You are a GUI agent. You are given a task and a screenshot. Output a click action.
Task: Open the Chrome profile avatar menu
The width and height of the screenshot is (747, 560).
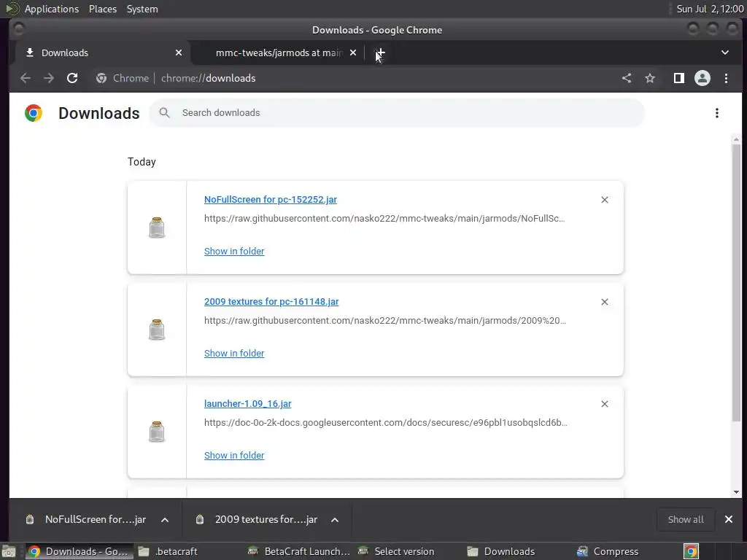[x=703, y=78]
